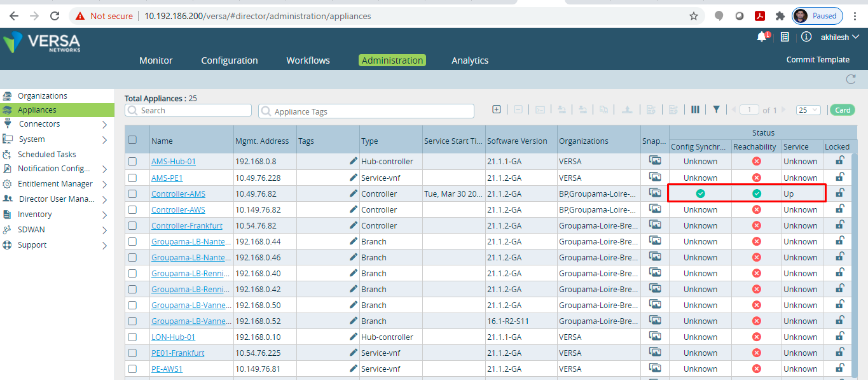The height and width of the screenshot is (380, 868).
Task: Click the edit tags pencil for Controller-AMS
Action: coord(354,194)
